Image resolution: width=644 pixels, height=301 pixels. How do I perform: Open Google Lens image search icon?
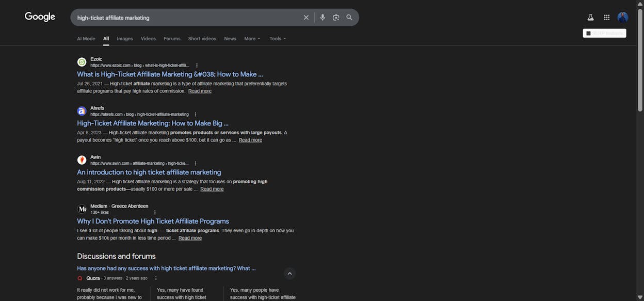coord(336,18)
